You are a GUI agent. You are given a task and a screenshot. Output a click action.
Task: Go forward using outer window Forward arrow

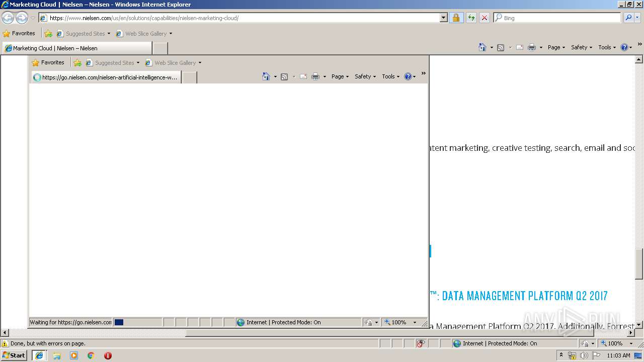22,18
